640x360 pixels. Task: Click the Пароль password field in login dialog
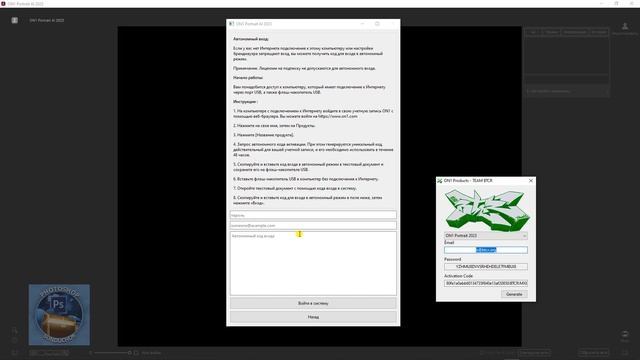click(x=313, y=215)
